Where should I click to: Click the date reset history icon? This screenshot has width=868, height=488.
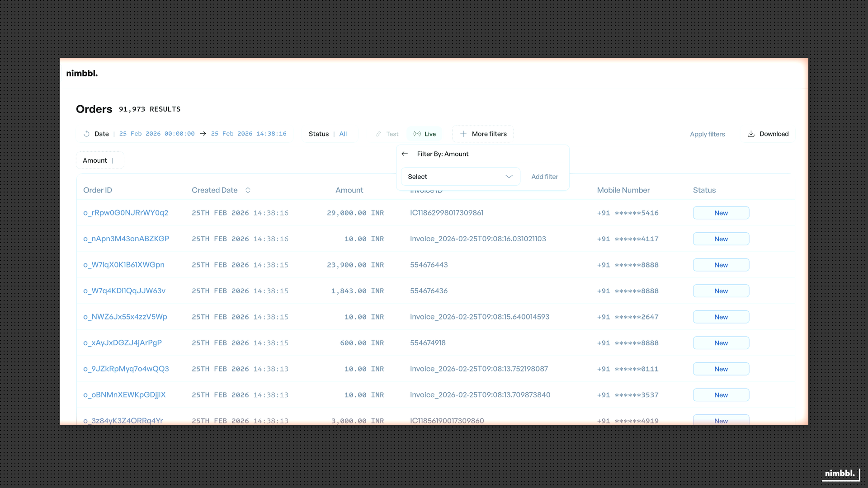tap(86, 134)
